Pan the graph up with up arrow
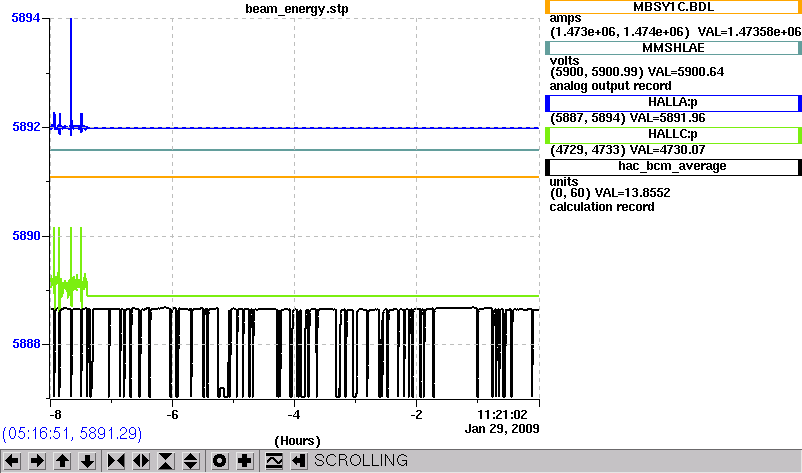 [62, 461]
